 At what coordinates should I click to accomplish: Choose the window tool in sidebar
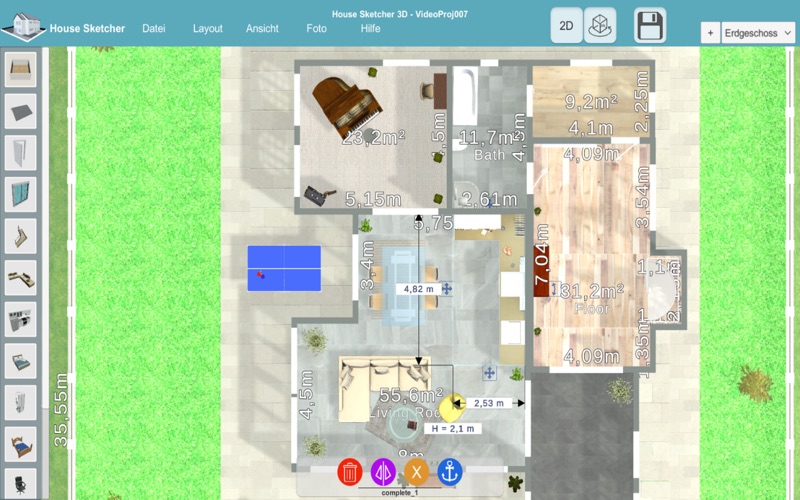20,194
